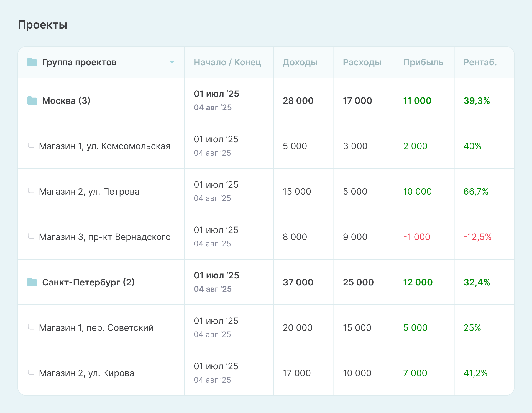Click Москва profitability value 39,3%
The height and width of the screenshot is (413, 532).
477,100
